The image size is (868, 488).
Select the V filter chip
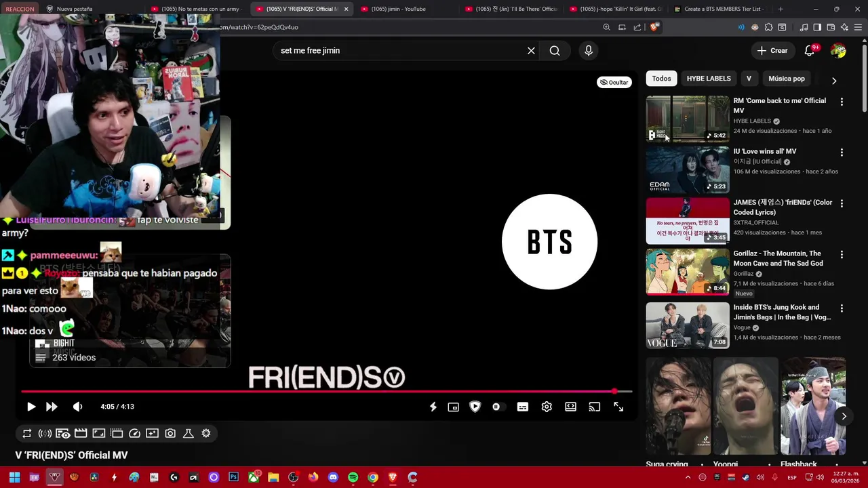pyautogui.click(x=749, y=79)
